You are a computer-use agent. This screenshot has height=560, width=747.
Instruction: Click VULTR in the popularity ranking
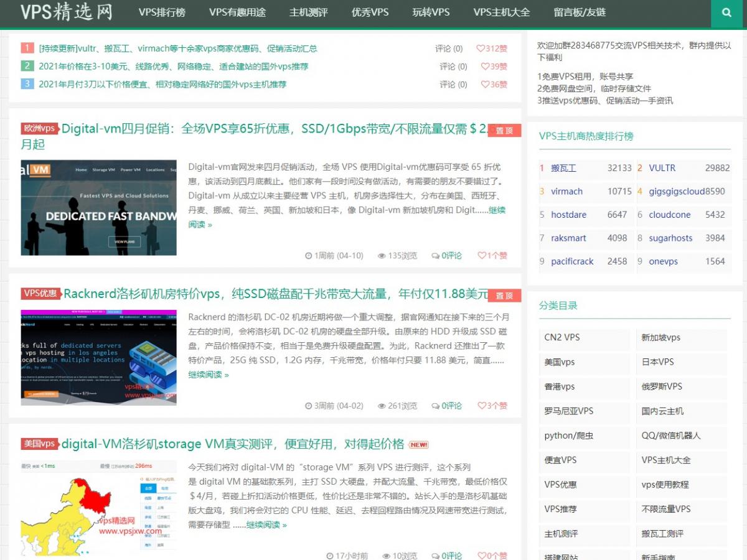tap(662, 168)
